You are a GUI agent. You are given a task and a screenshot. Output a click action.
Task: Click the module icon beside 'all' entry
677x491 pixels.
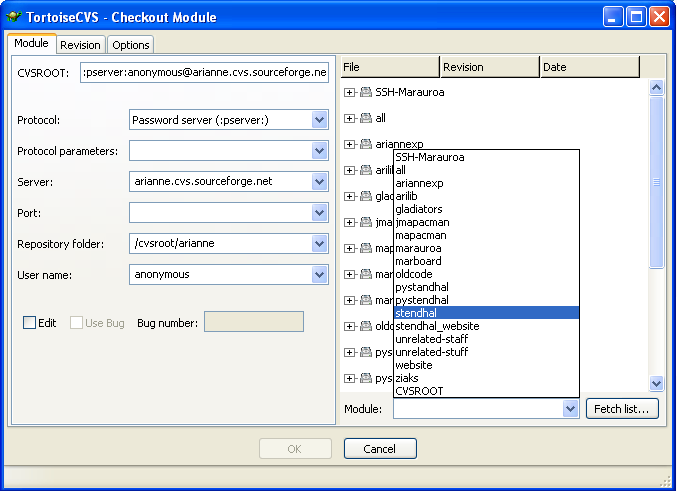(366, 118)
